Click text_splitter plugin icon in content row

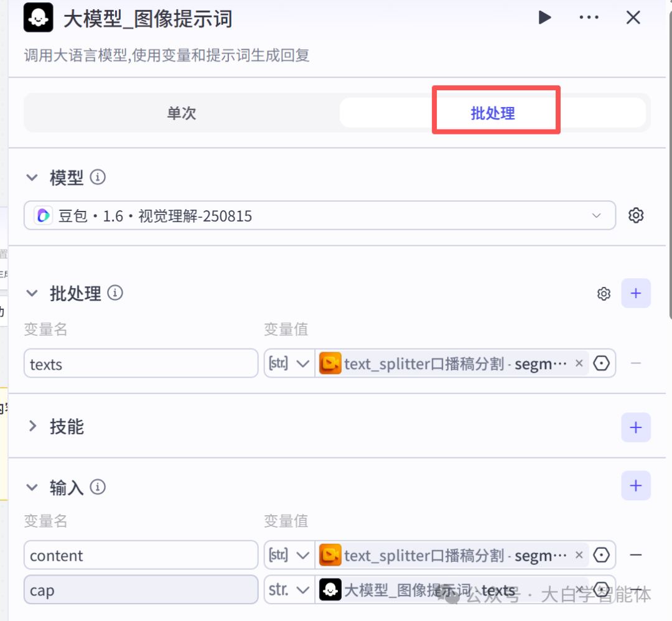click(330, 556)
